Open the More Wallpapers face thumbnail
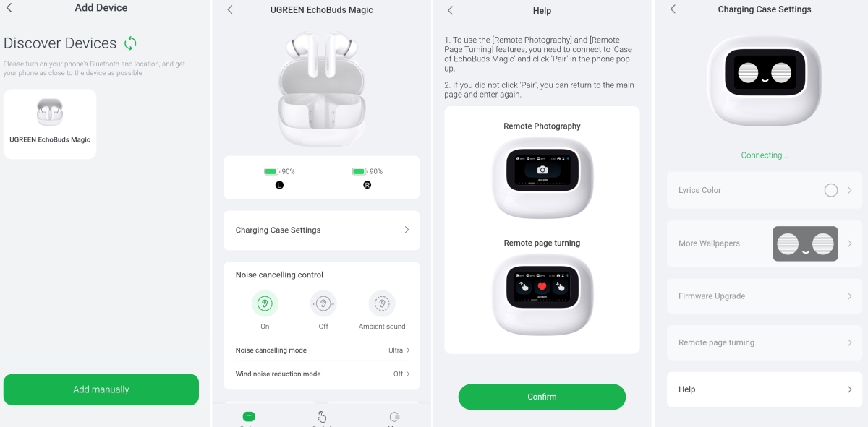 [805, 244]
